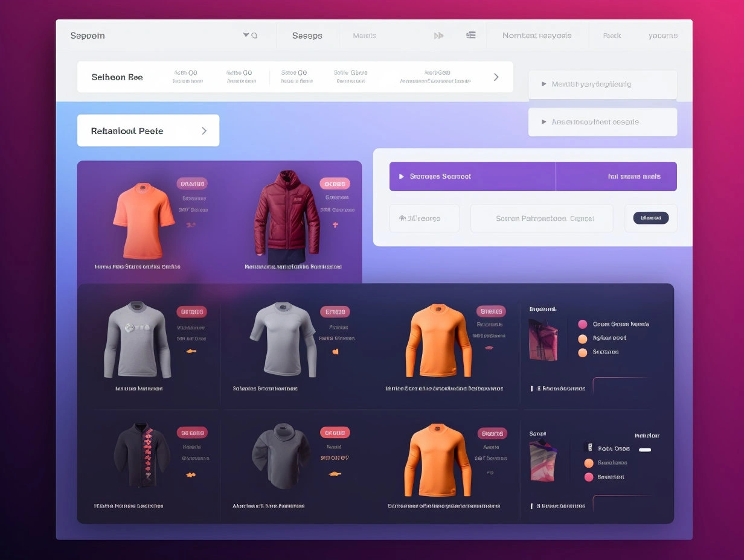
Task: Select the pink vest thumbnail icon in the right panel
Action: 544,339
